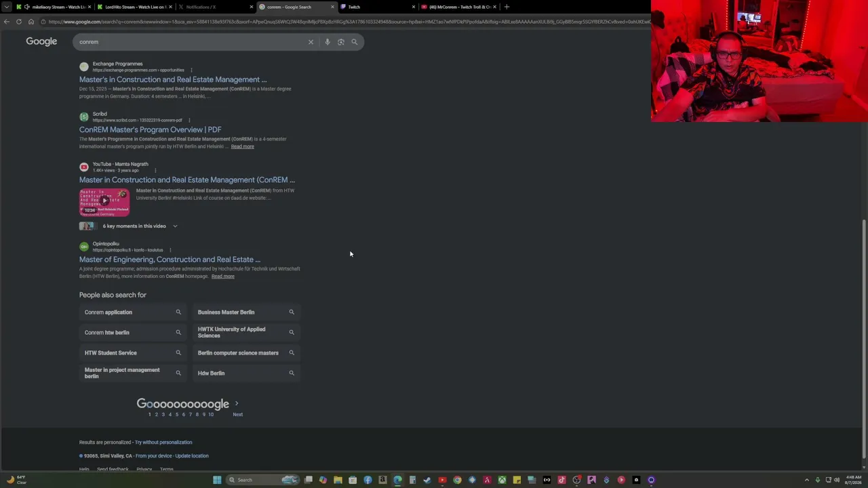This screenshot has width=868, height=488.
Task: Go to results page 5
Action: [x=176, y=414]
